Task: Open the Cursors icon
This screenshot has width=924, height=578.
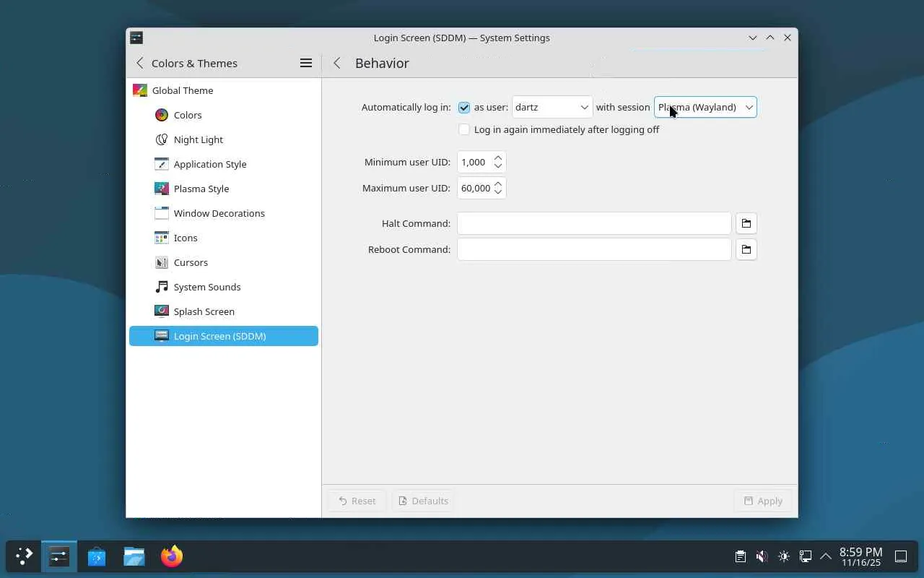Action: click(x=162, y=262)
